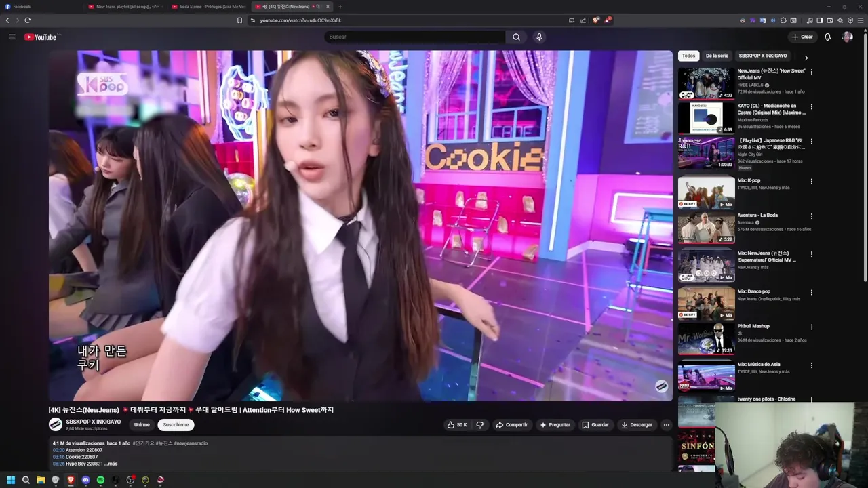Bookmark page using address bar bookmark icon
The image size is (868, 488).
click(x=239, y=20)
